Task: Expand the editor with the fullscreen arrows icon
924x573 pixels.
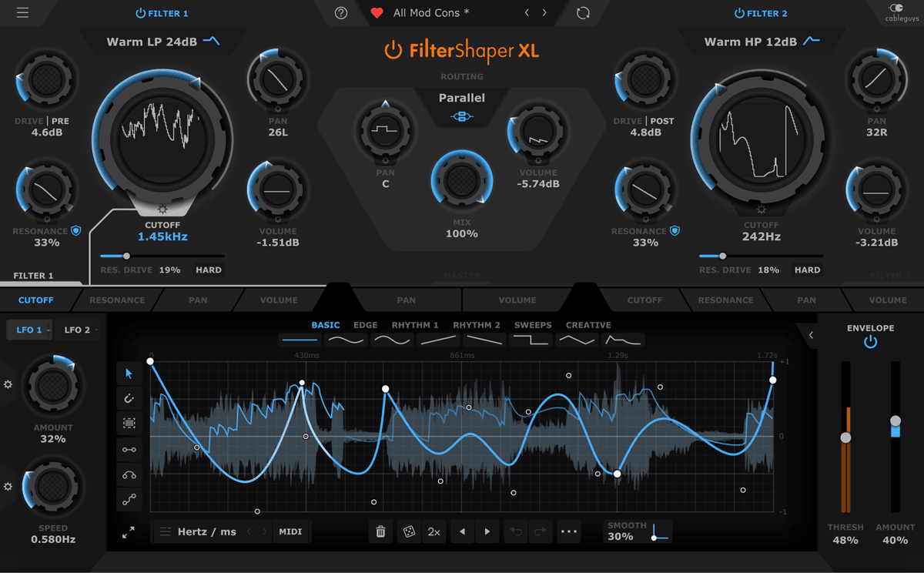Action: 129,531
